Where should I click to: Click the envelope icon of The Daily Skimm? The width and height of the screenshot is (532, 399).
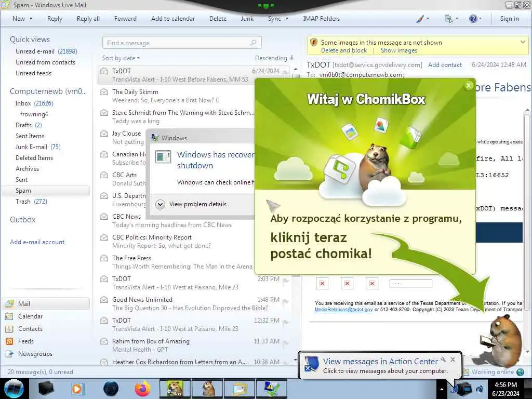click(x=104, y=92)
